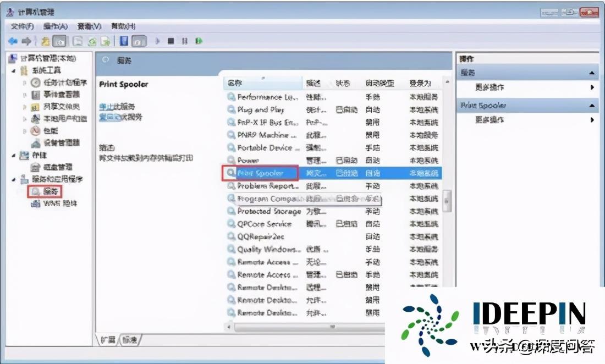Click the Restart Service toolbar icon
This screenshot has width=605, height=364.
[199, 41]
